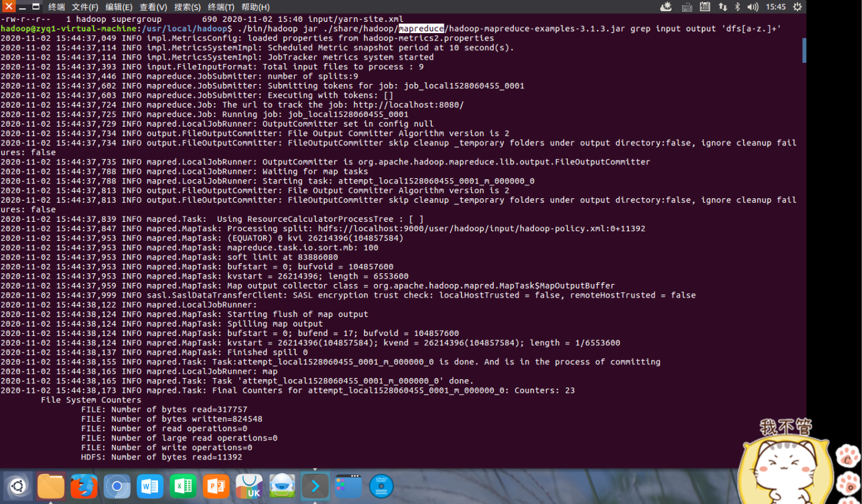Screen dimensions: 862x504
Task: Open the workspace switcher icon in dock
Action: (348, 486)
